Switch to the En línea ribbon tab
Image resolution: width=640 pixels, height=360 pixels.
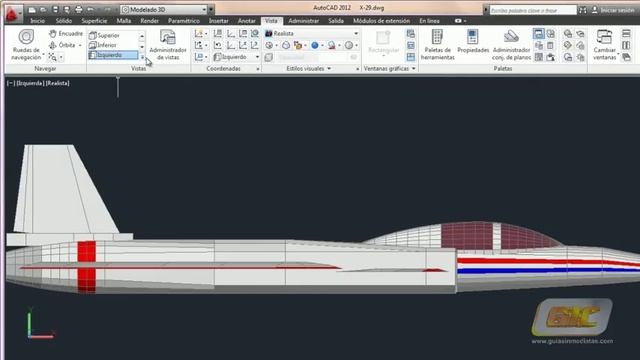(429, 21)
